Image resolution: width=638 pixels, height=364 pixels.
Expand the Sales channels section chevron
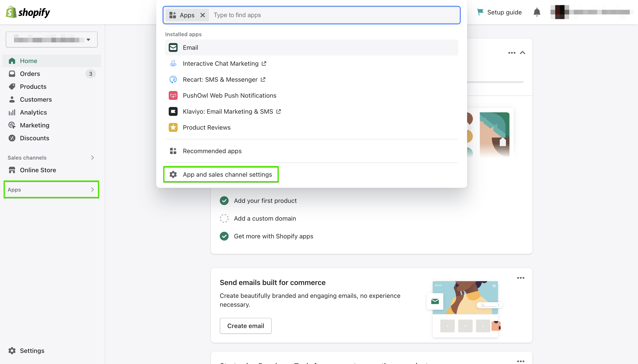(x=93, y=158)
